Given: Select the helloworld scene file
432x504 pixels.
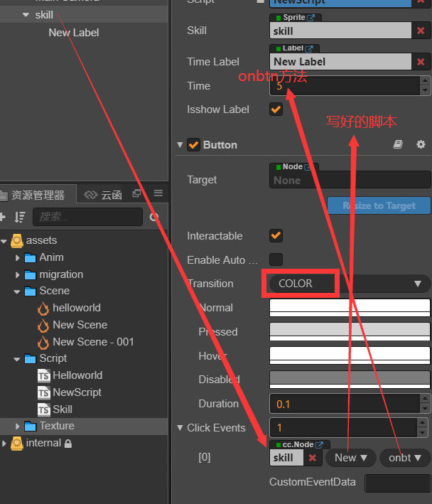Looking at the screenshot, I should tap(77, 308).
